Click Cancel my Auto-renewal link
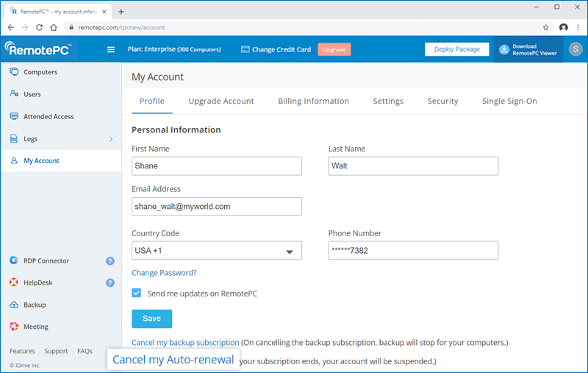This screenshot has width=588, height=373. tap(173, 360)
